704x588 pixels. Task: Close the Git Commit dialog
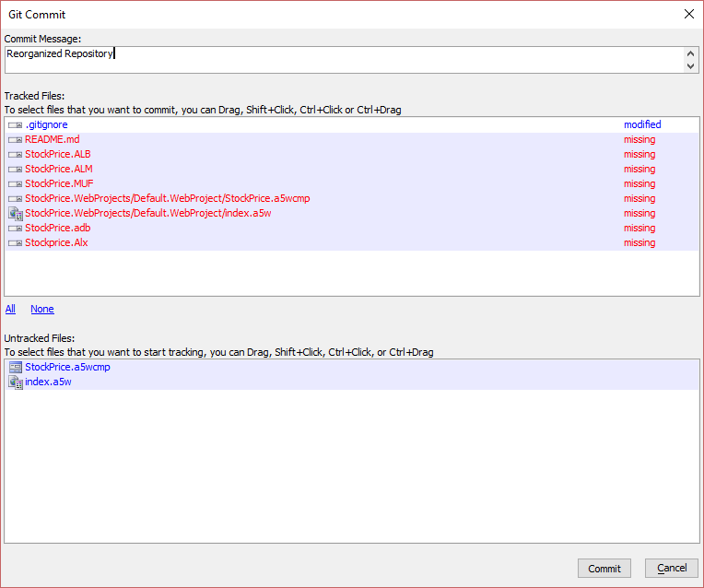[689, 15]
